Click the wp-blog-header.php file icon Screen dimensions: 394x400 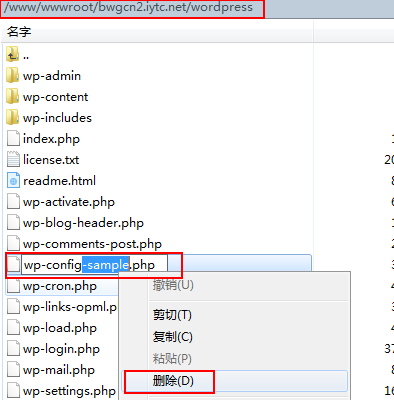[13, 223]
